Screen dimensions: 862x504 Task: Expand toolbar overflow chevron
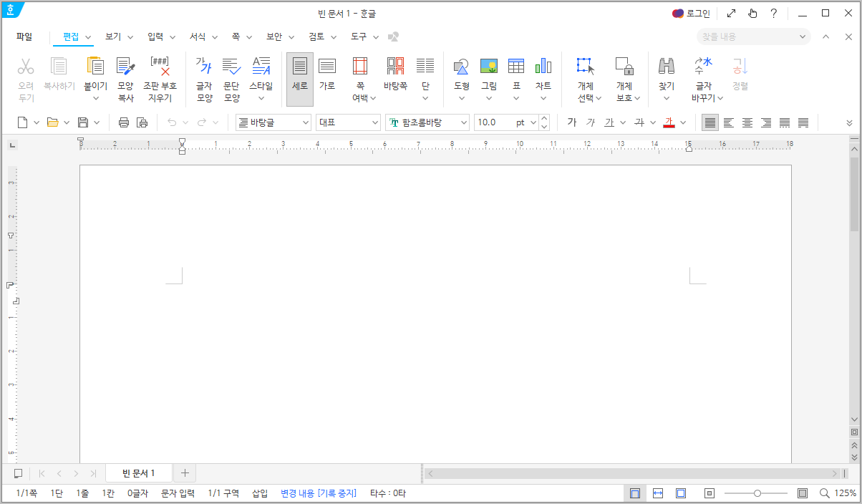tap(849, 122)
